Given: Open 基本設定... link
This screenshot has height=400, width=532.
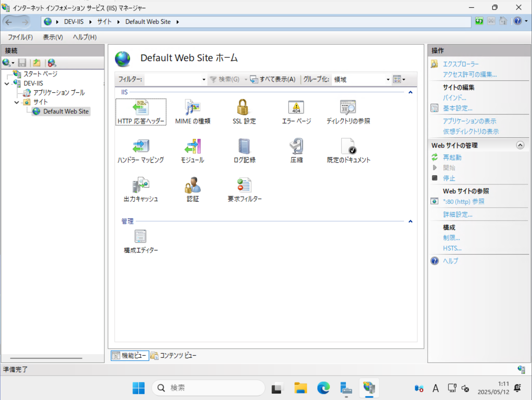Looking at the screenshot, I should point(458,108).
